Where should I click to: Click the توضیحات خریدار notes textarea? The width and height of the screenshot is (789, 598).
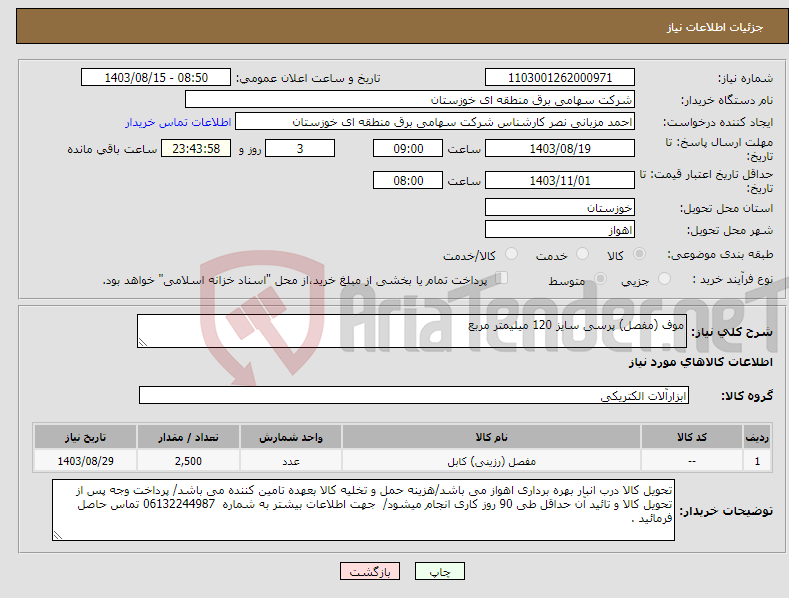coord(363,510)
